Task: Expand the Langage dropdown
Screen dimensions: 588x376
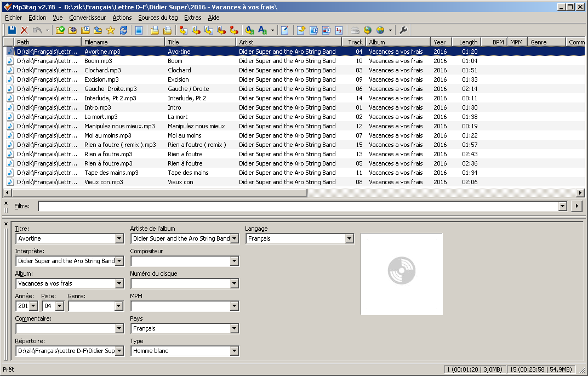Action: (x=349, y=238)
